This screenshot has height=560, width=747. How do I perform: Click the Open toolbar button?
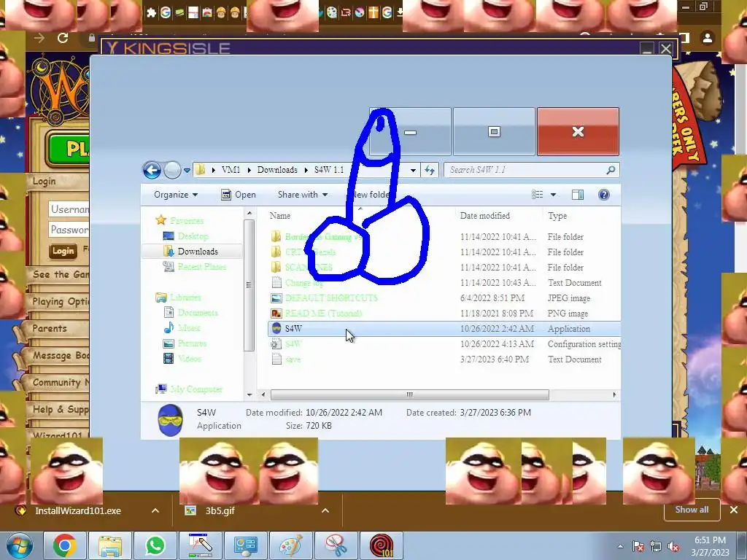(x=239, y=195)
